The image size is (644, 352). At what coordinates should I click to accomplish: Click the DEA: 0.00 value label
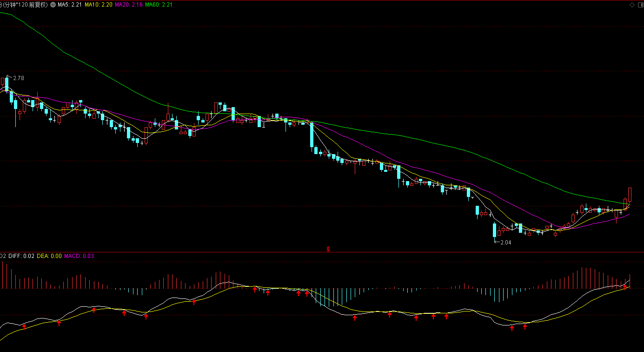pos(49,256)
